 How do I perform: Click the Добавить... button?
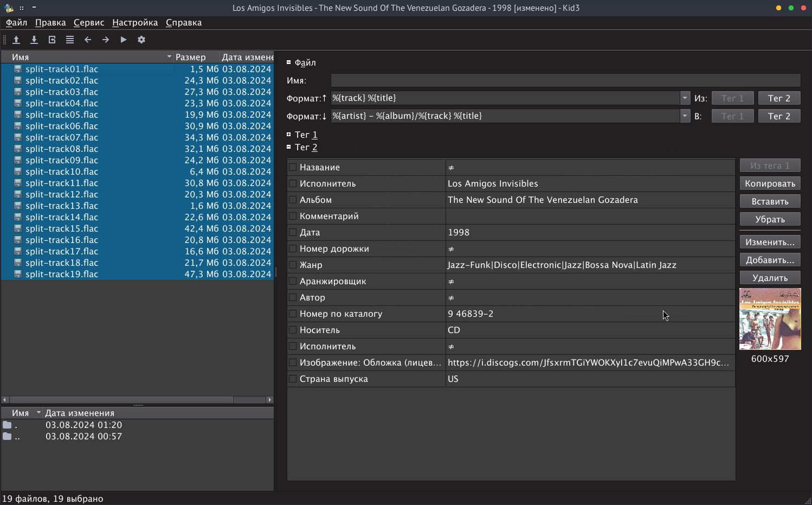pos(770,260)
